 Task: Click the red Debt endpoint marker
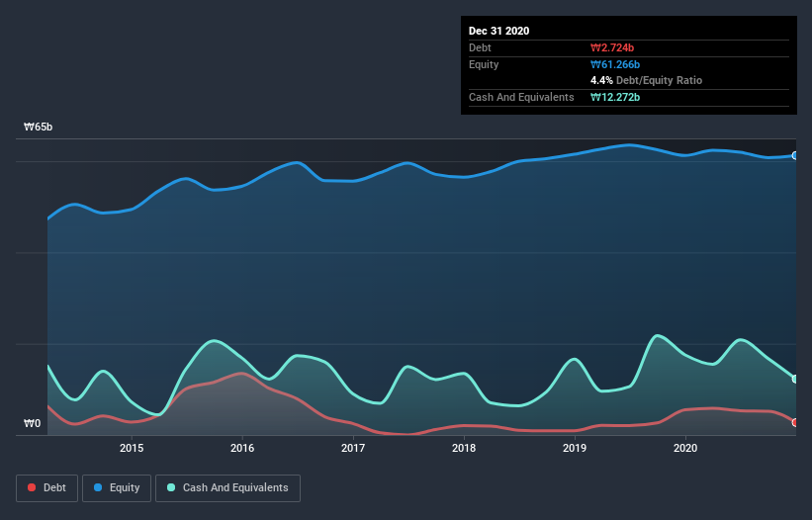(x=795, y=423)
